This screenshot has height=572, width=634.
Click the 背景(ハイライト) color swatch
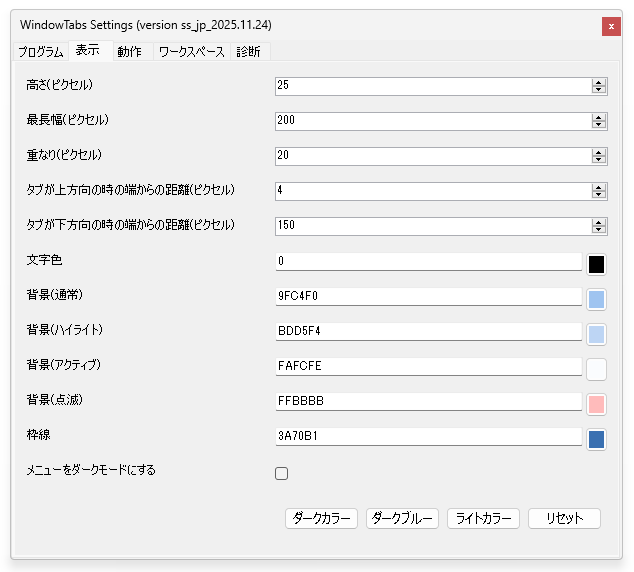pos(596,334)
